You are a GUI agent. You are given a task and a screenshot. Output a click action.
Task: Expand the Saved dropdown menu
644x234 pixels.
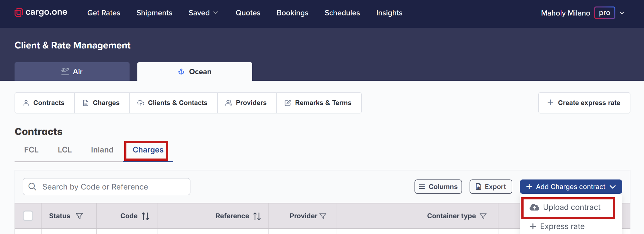203,13
